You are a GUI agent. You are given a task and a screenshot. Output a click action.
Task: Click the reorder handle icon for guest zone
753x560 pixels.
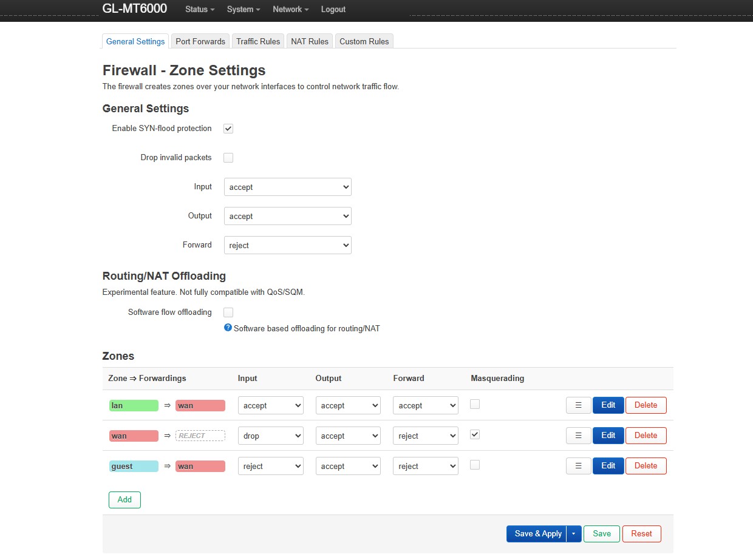[578, 466]
